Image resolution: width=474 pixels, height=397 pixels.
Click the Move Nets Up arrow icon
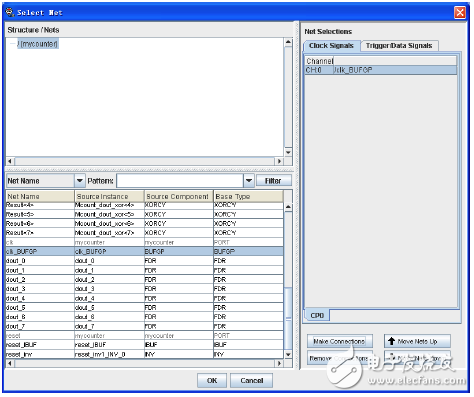coord(391,341)
